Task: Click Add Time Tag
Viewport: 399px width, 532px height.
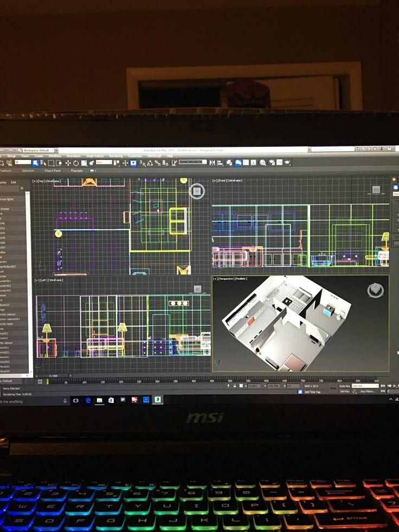Action: [x=312, y=392]
